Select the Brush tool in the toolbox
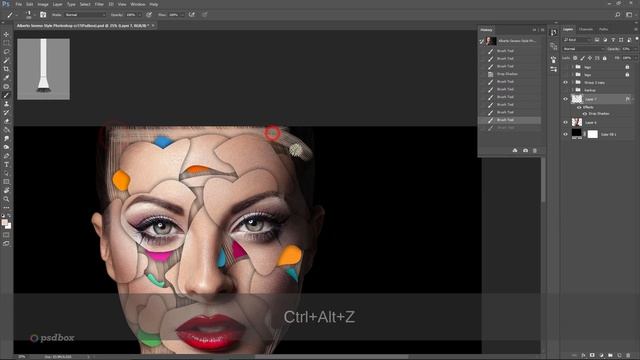This screenshot has height=360, width=640. (6, 95)
